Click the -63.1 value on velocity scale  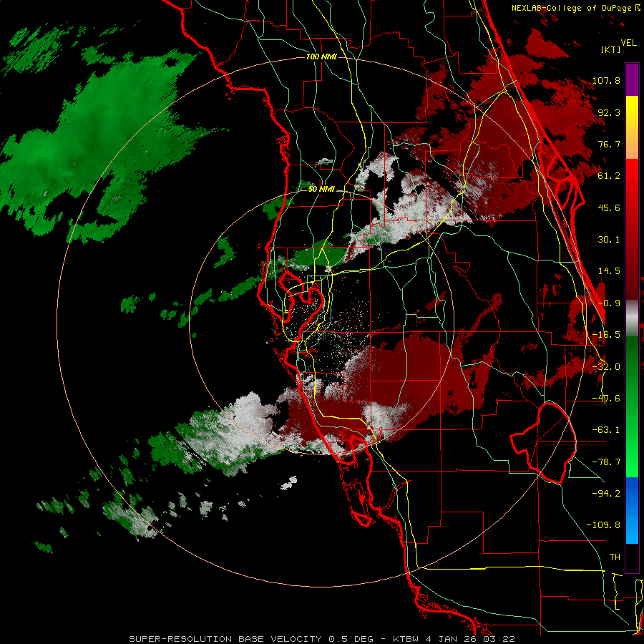pyautogui.click(x=607, y=430)
